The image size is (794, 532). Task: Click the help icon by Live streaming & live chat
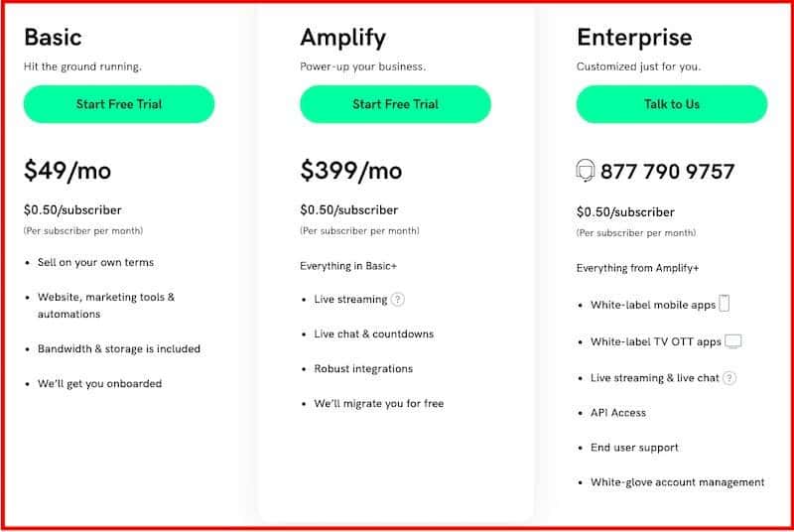(729, 378)
